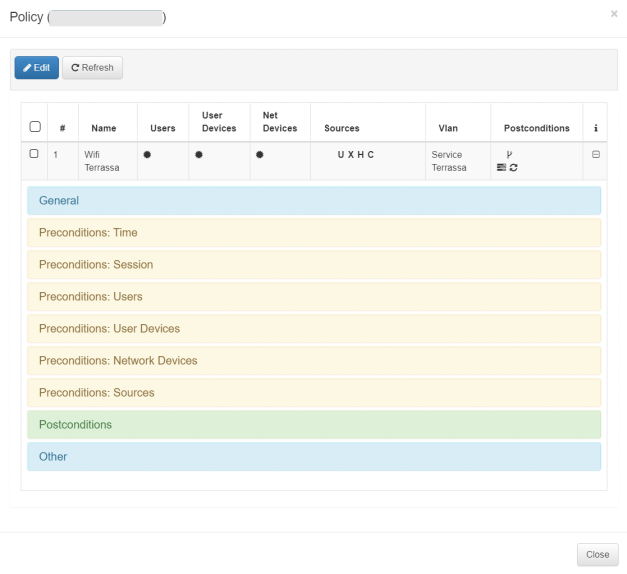The height and width of the screenshot is (574, 627).
Task: Refresh the policy list
Action: (92, 68)
